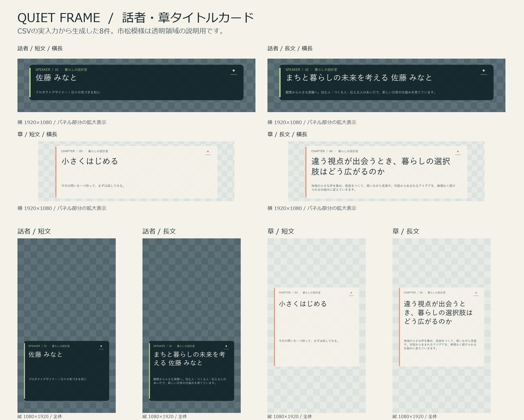Click the description 地域の小さな声を集め in the portrait chapter card
Screen dimensions: 524x420
440,344
